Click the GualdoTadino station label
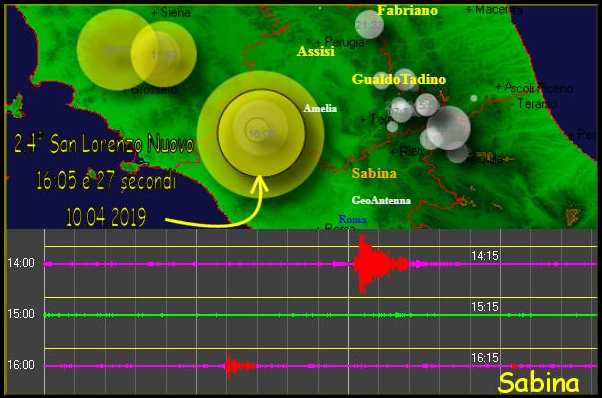Screen dimensions: 602x398 pyautogui.click(x=399, y=79)
